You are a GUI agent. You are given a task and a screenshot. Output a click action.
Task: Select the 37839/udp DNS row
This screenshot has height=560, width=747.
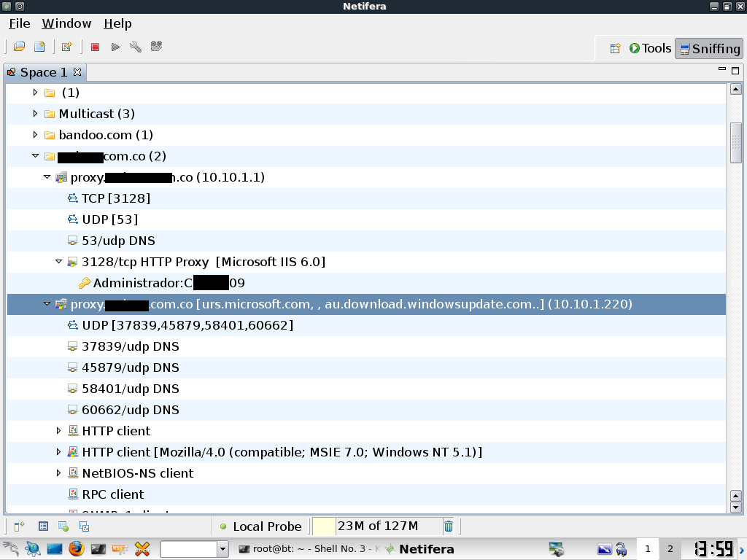366,346
